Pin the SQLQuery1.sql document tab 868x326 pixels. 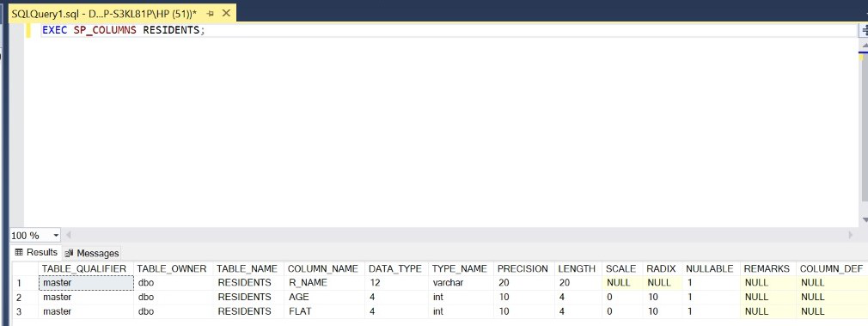click(210, 13)
